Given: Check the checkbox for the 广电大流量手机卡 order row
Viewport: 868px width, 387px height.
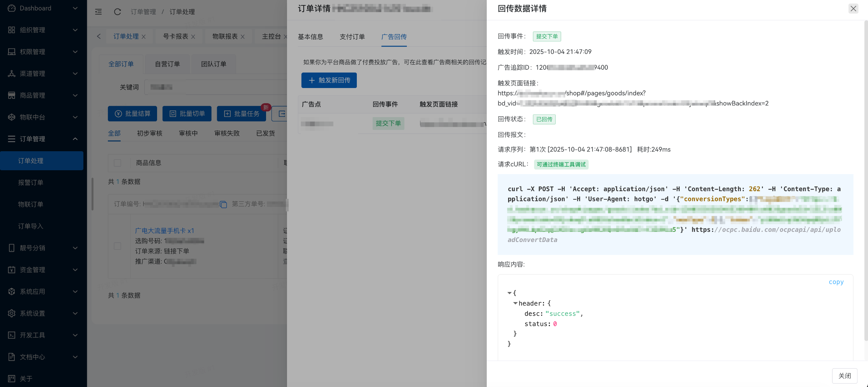Looking at the screenshot, I should [x=118, y=246].
